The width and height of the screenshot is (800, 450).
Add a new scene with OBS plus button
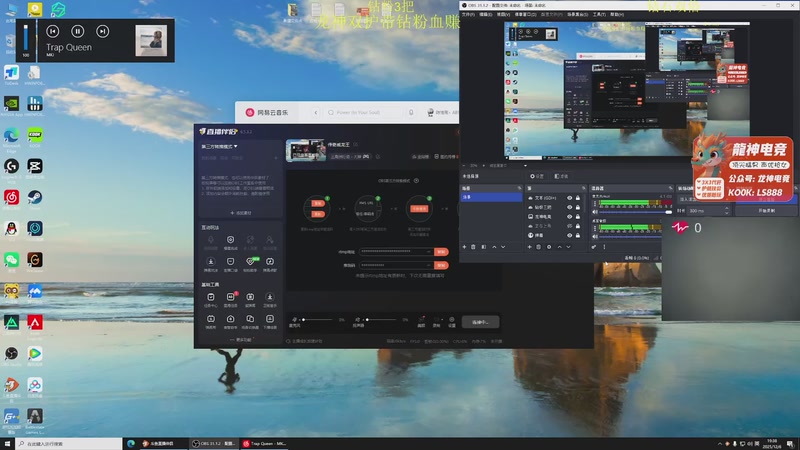pos(464,247)
